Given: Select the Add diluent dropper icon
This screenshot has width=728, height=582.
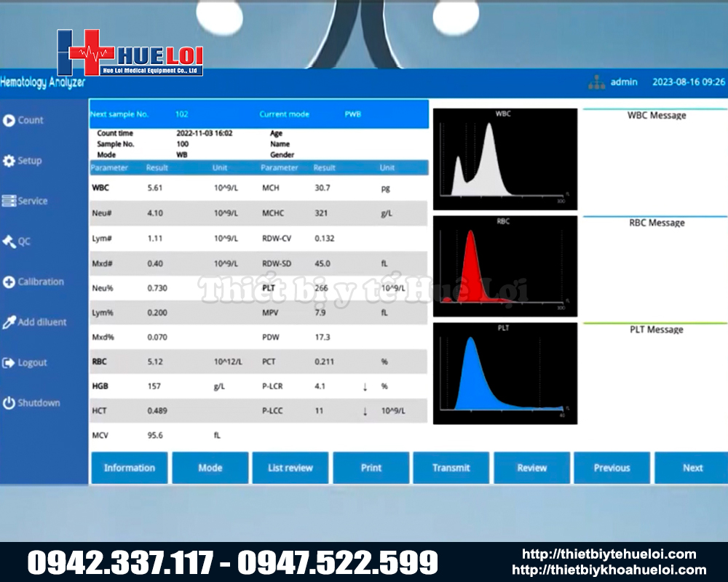Looking at the screenshot, I should coord(9,322).
